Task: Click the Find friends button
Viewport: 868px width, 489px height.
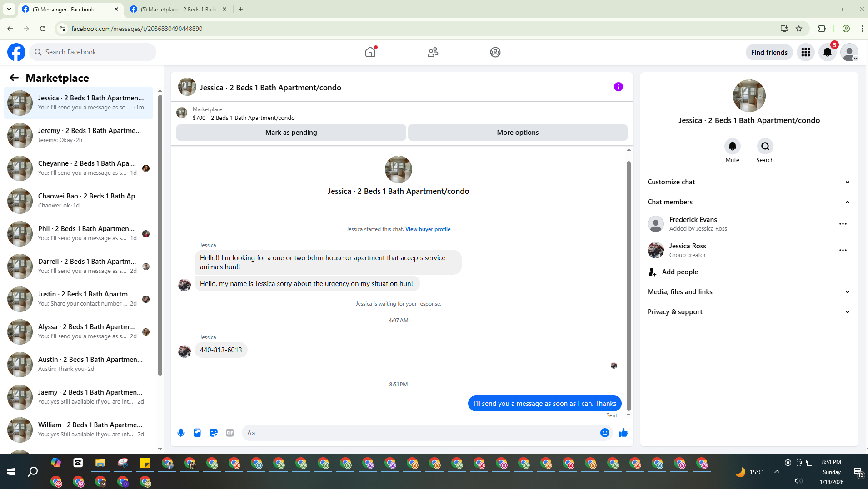Action: pos(769,52)
